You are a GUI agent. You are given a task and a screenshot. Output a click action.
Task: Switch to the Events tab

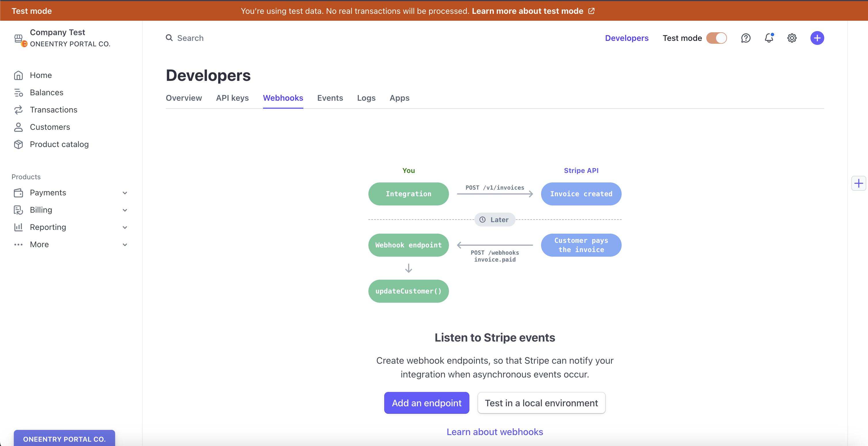330,98
